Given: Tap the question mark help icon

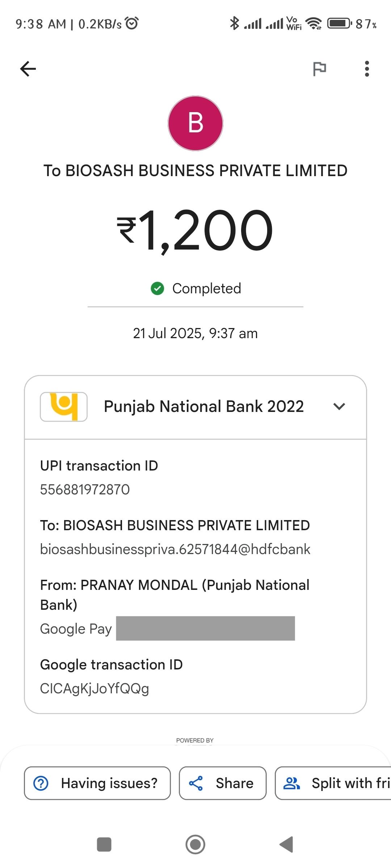Looking at the screenshot, I should [x=41, y=783].
